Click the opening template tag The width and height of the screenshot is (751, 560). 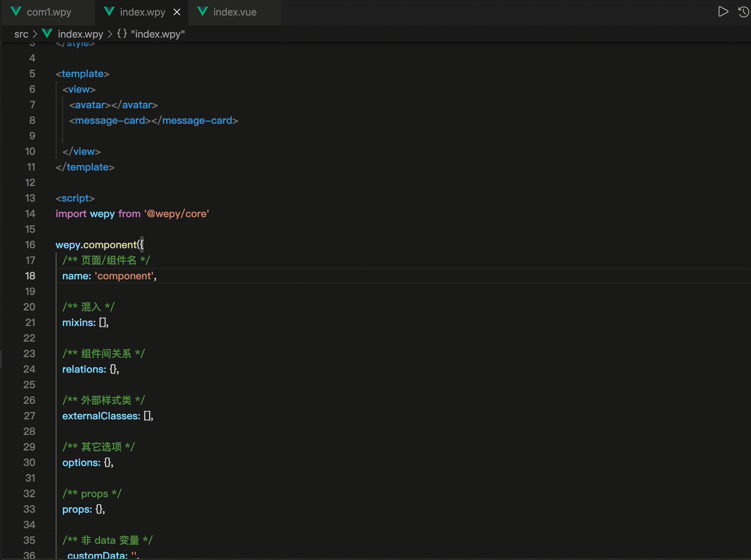(x=82, y=74)
